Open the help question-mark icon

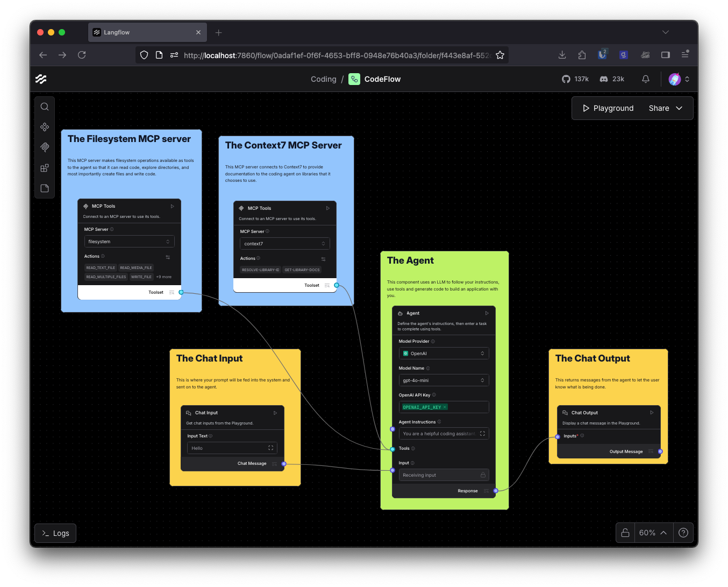[683, 533]
